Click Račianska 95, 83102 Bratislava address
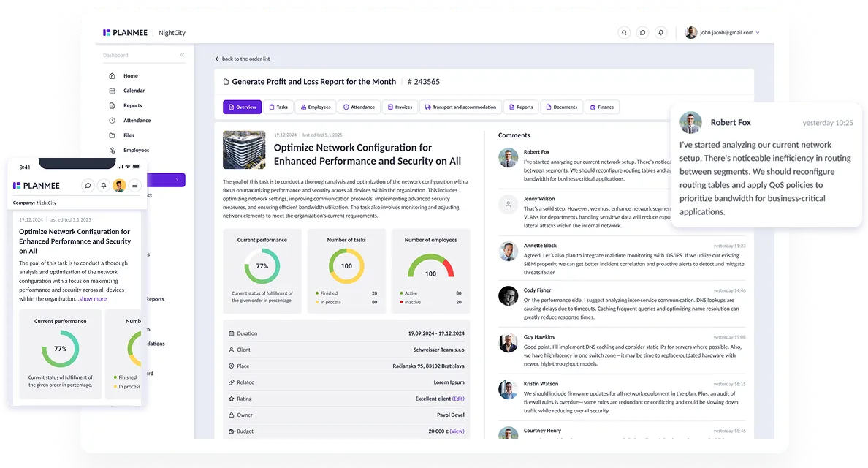868x468 pixels. 428,366
